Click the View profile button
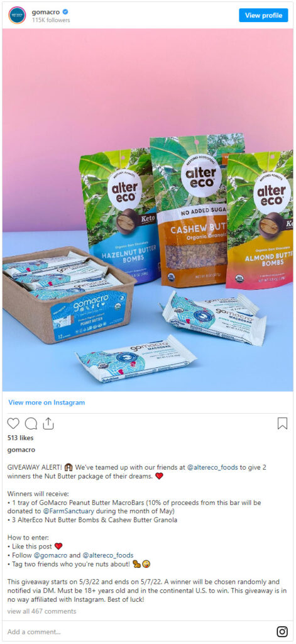This screenshot has width=296, height=644. click(x=263, y=15)
